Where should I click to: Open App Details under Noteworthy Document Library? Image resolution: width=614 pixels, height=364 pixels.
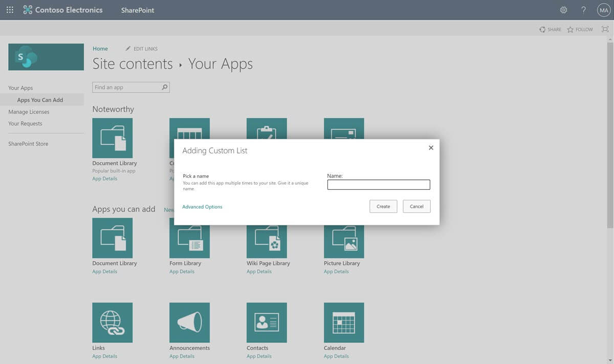coord(104,178)
